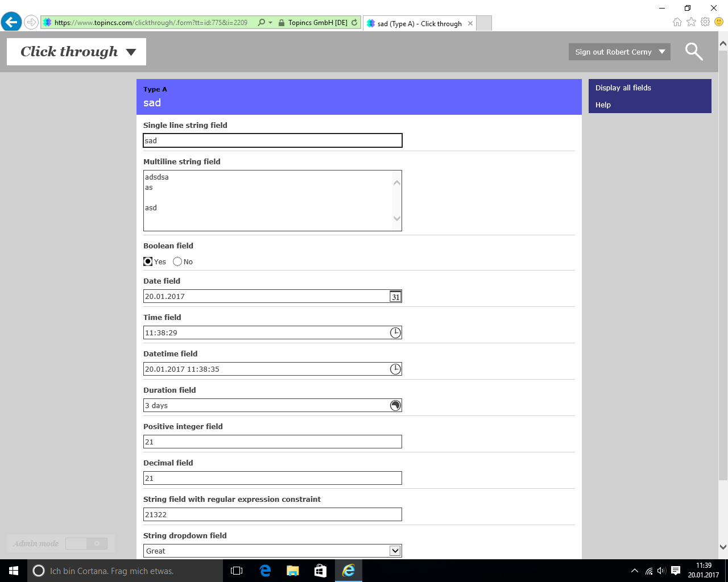
Task: Click the magnifying glass search icon
Action: 693,52
